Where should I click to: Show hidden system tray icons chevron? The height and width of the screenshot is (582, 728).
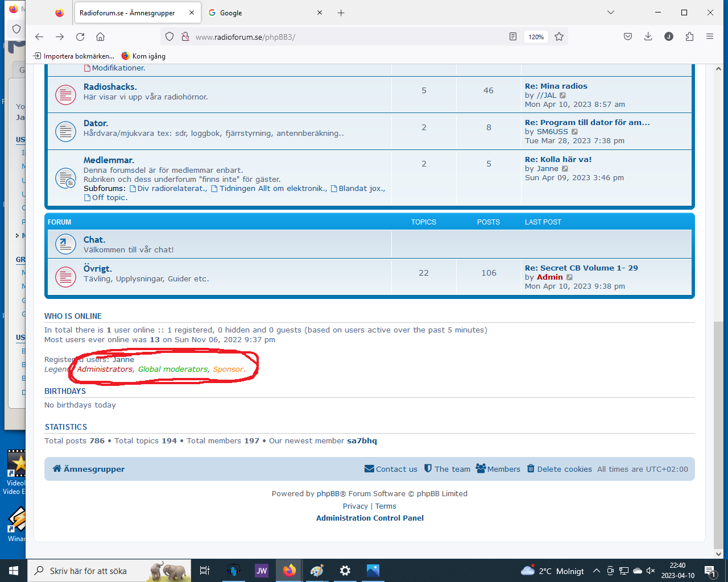click(596, 571)
